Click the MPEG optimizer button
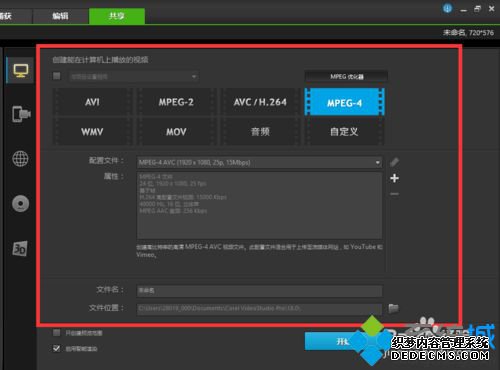Screen dimensions: 500x370 [346, 77]
